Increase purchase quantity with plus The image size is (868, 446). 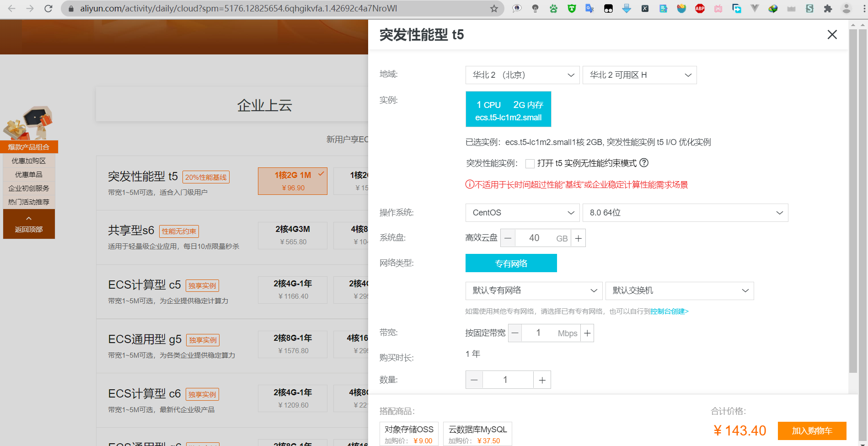(542, 380)
